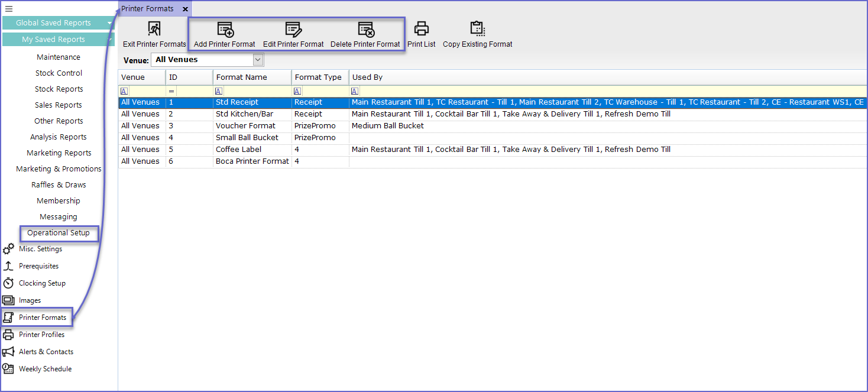
Task: Open Clocking Setup in the sidebar
Action: [42, 283]
